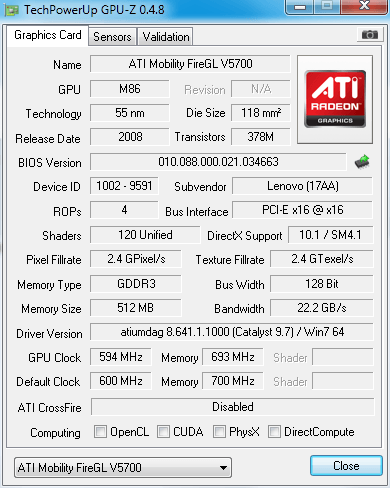Image resolution: width=390 pixels, height=488 pixels.
Task: Minimize the GPU-Z window
Action: click(300, 6)
